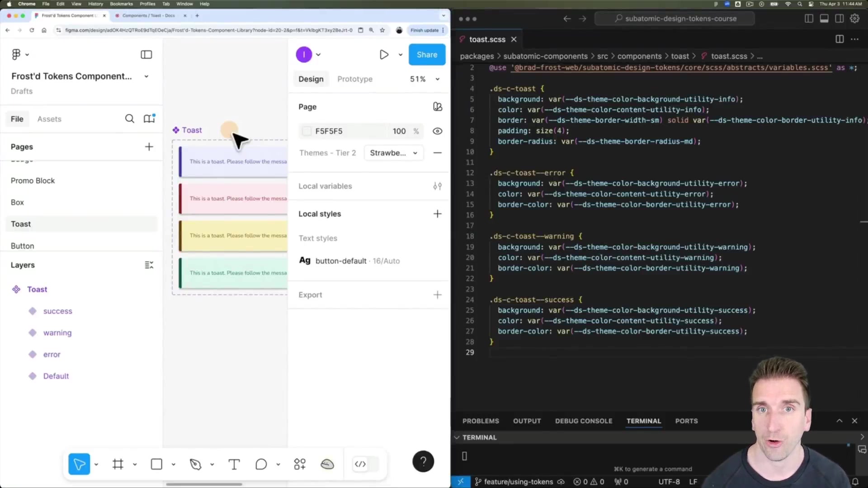Image resolution: width=868 pixels, height=488 pixels.
Task: Open the shape tools options chevron
Action: point(173,464)
